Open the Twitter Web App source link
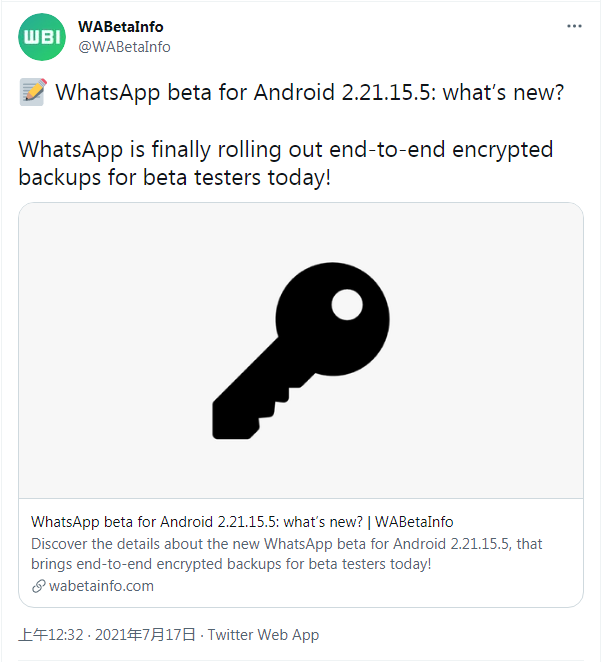Screen dimensions: 602x662 (264, 635)
